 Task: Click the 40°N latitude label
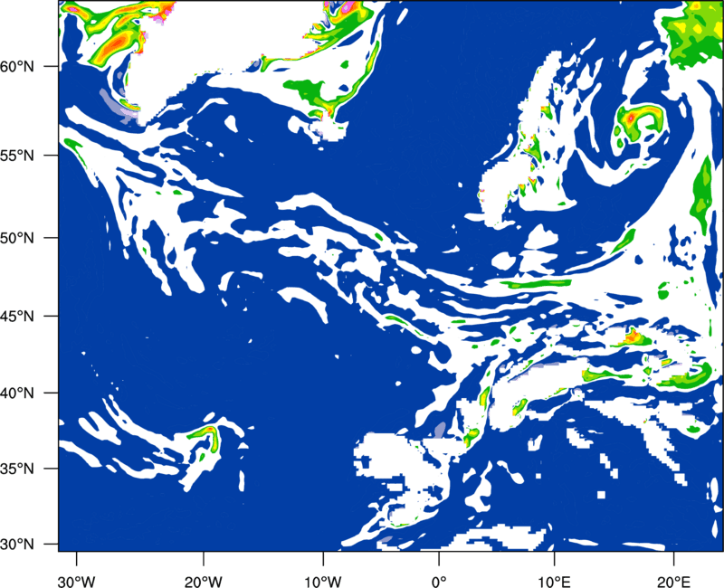click(x=17, y=394)
